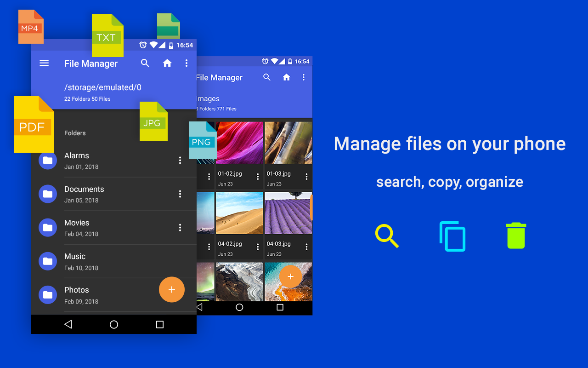Tap search icon in front phone toolbar

(x=145, y=63)
